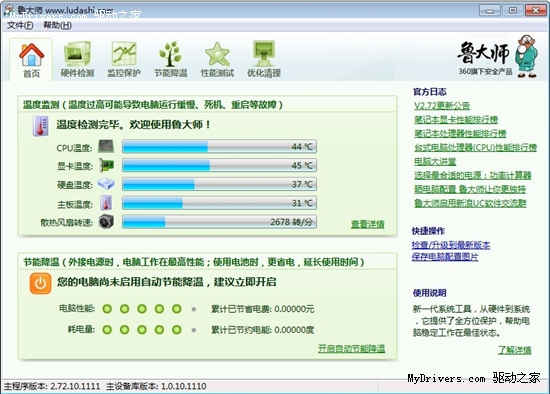Click the 显卡温度 bar showing 45 ℃
Image resolution: width=550 pixels, height=394 pixels.
coord(219,165)
